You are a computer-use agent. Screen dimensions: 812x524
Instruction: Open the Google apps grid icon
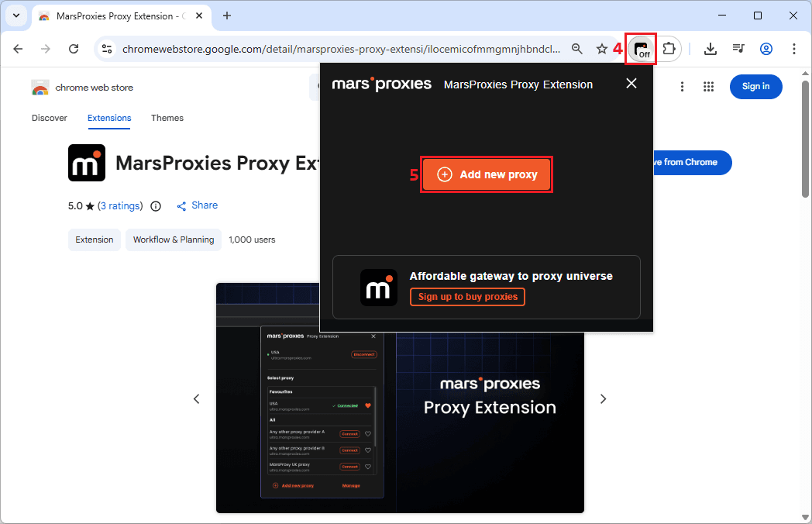tap(708, 87)
